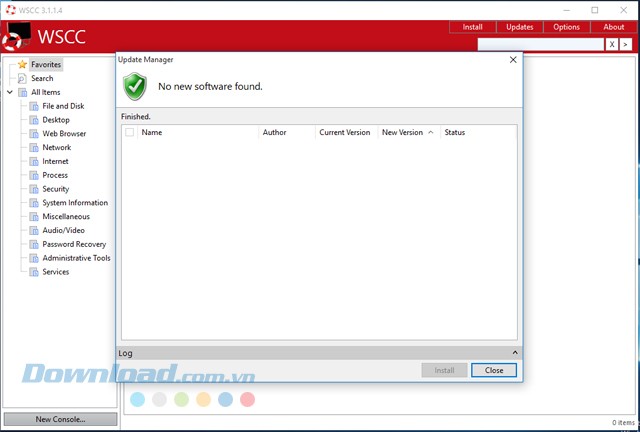Viewport: 640px width, 432px height.
Task: Click the Security category icon
Action: [34, 189]
